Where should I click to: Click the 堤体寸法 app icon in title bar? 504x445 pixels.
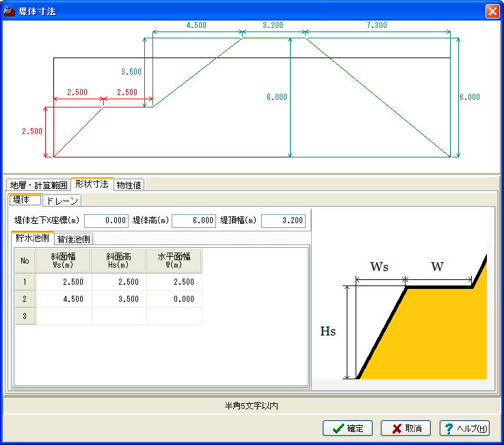click(10, 11)
